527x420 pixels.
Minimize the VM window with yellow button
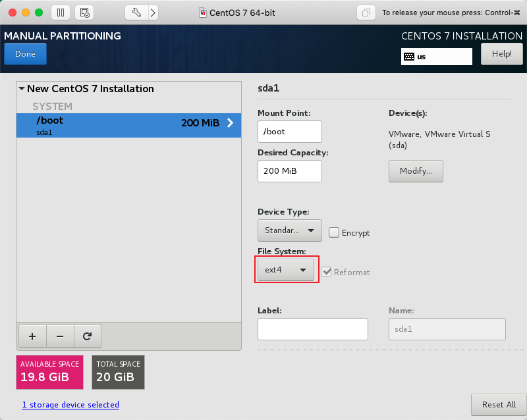pos(26,13)
